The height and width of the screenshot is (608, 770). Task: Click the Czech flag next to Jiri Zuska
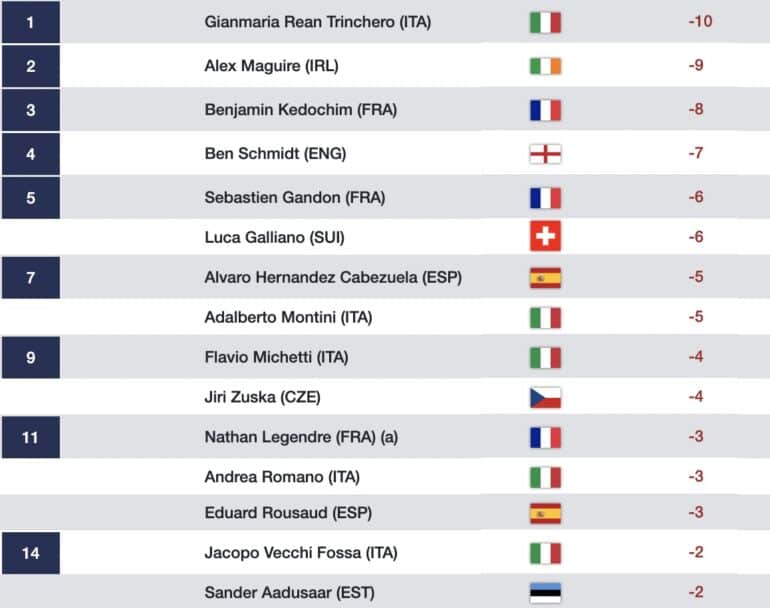(545, 398)
